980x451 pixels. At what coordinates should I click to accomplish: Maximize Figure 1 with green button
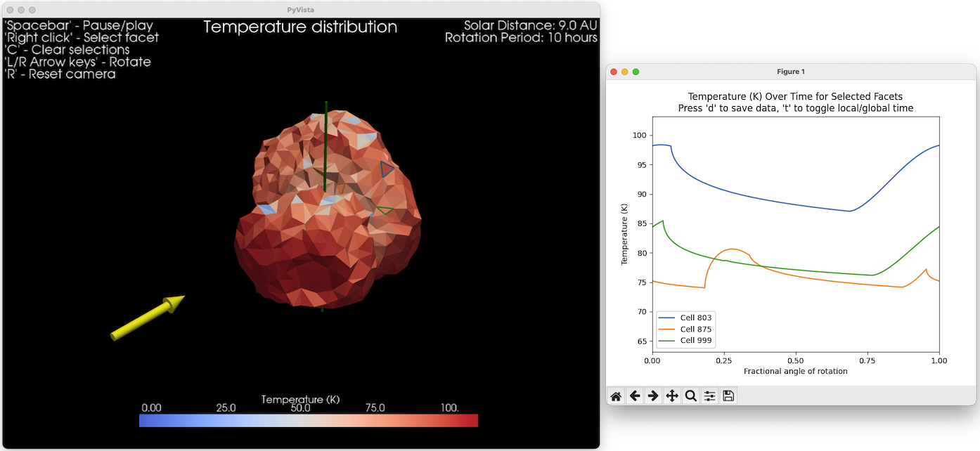pos(636,72)
